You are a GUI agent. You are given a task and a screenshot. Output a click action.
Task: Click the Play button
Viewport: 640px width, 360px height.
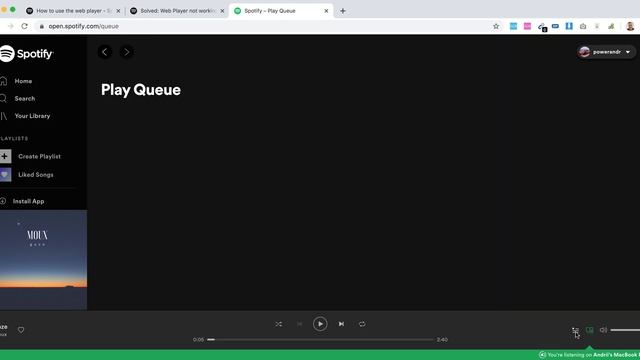(x=320, y=324)
